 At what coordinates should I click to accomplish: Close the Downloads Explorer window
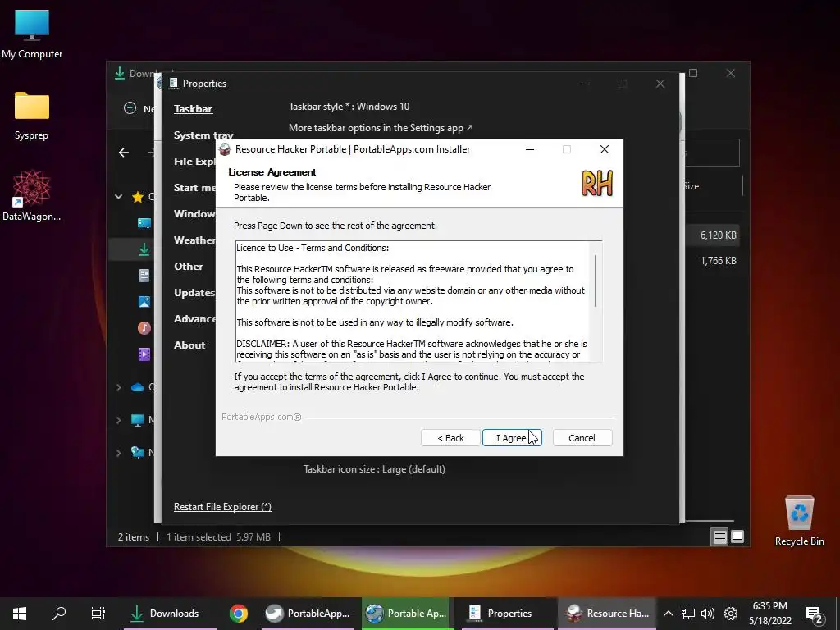click(731, 73)
